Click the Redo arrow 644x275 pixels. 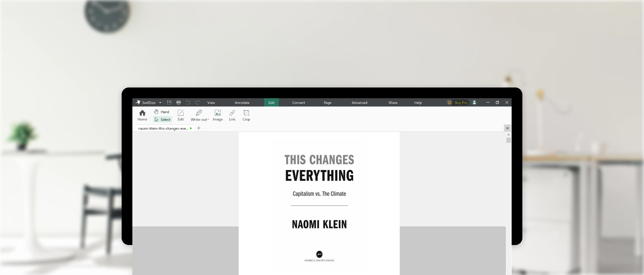click(x=197, y=102)
